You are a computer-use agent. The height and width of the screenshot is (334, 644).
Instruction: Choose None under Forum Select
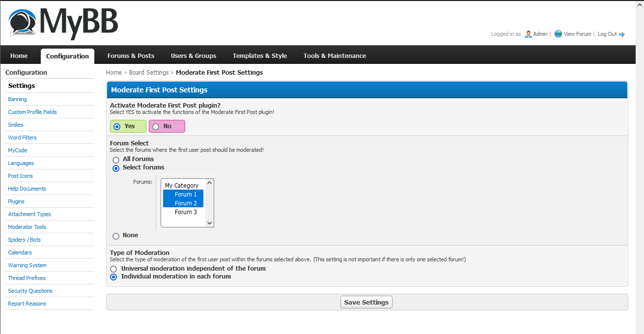tap(116, 236)
